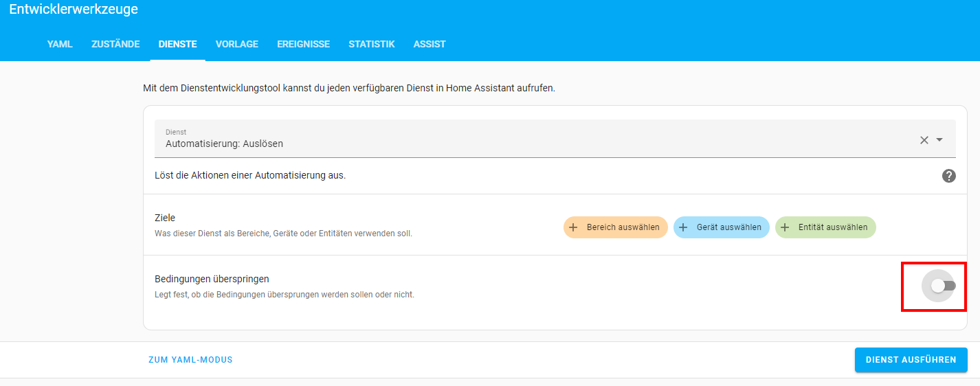Viewport: 980px width, 386px height.
Task: Click the plus icon on Entität auswählen
Action: pos(785,227)
